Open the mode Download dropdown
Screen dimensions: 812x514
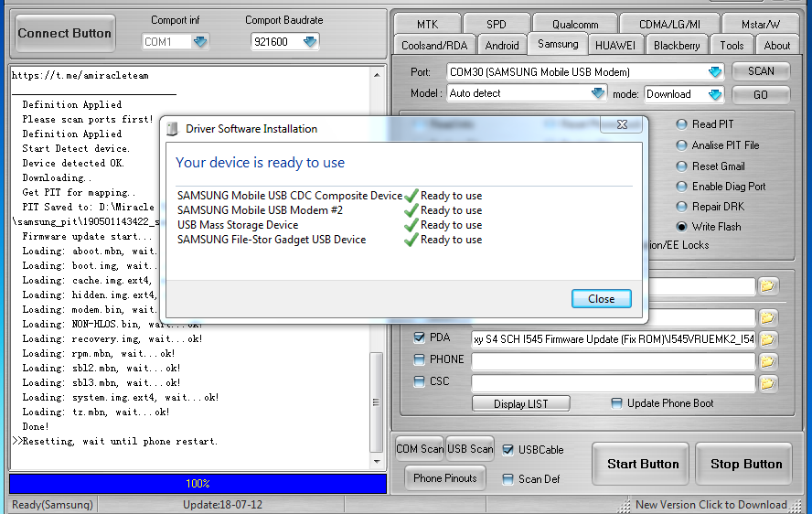tap(715, 94)
